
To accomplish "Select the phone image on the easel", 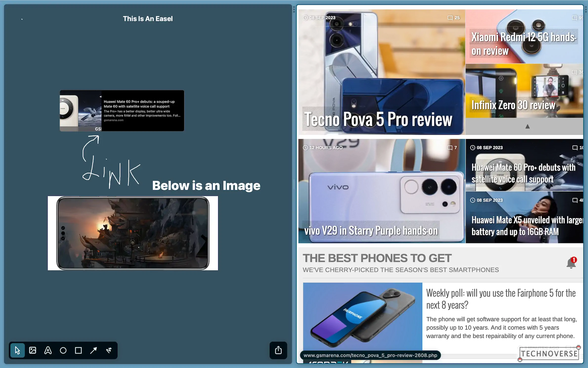I will 133,233.
